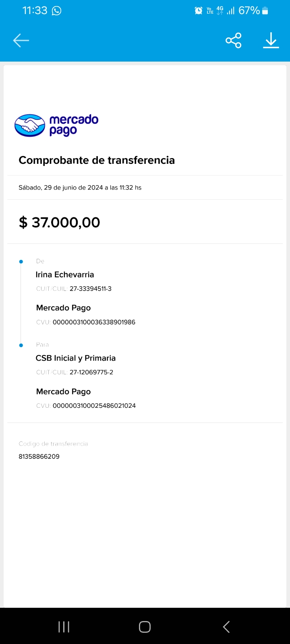Tap the transfer amount $ 37.000,00
290x644 pixels.
60,222
